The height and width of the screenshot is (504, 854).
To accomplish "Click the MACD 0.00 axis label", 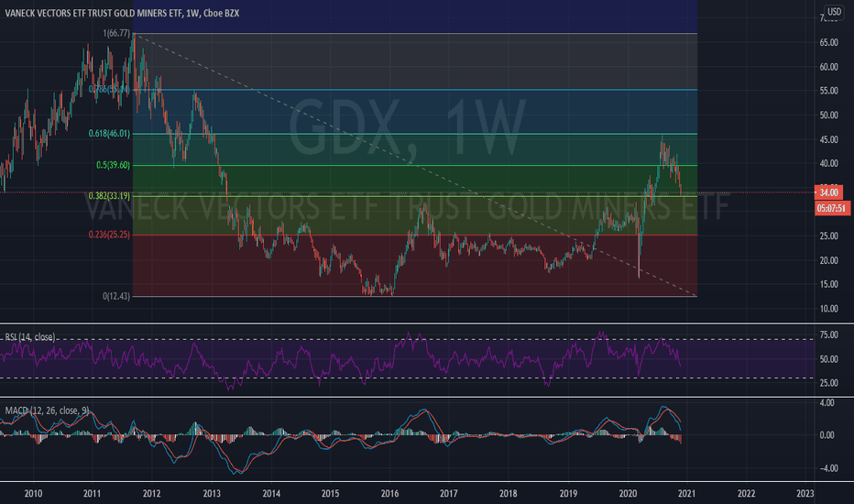I will coord(827,434).
